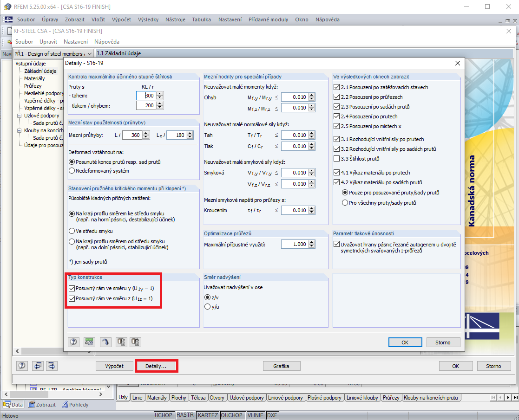This screenshot has height=420, width=519.
Task: Uncheck 2.1 Posouzení po zatěžovacích stavech
Action: [x=336, y=87]
